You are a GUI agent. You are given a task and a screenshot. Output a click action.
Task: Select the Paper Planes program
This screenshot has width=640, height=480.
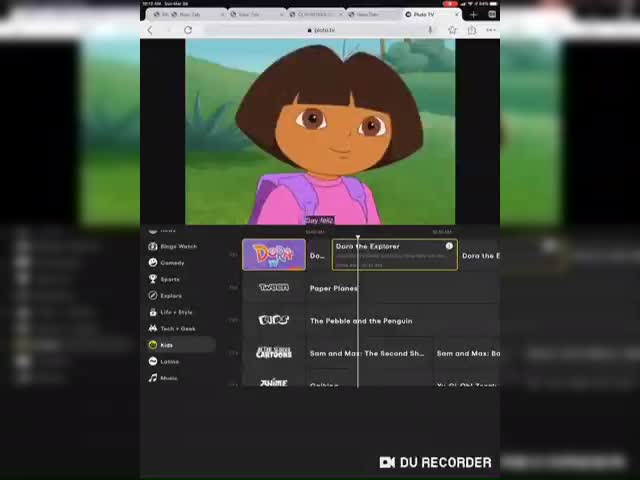(x=402, y=288)
